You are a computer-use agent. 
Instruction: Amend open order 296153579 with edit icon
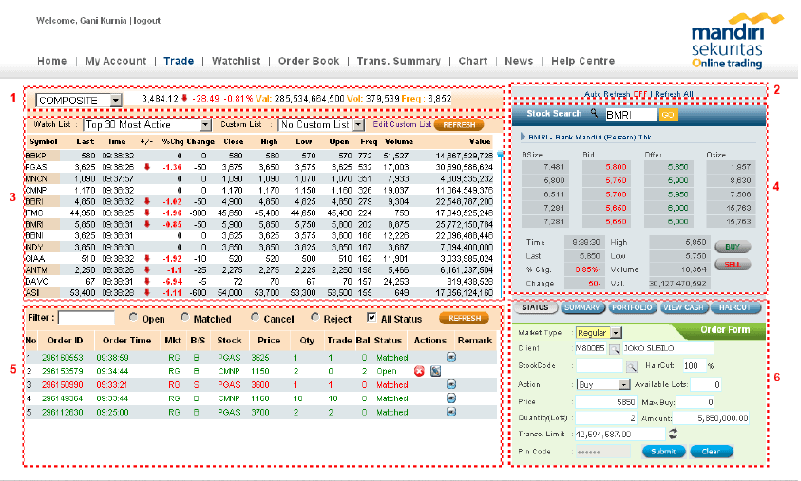tap(435, 371)
